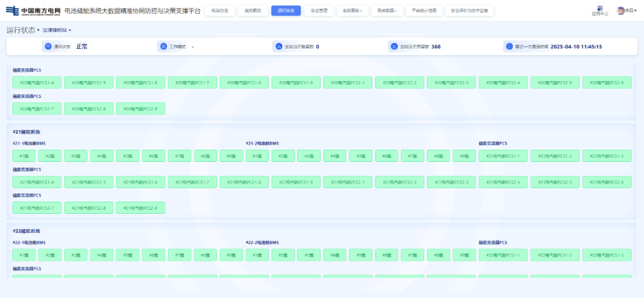
Task: Open the 安全管理 tab
Action: [319, 11]
